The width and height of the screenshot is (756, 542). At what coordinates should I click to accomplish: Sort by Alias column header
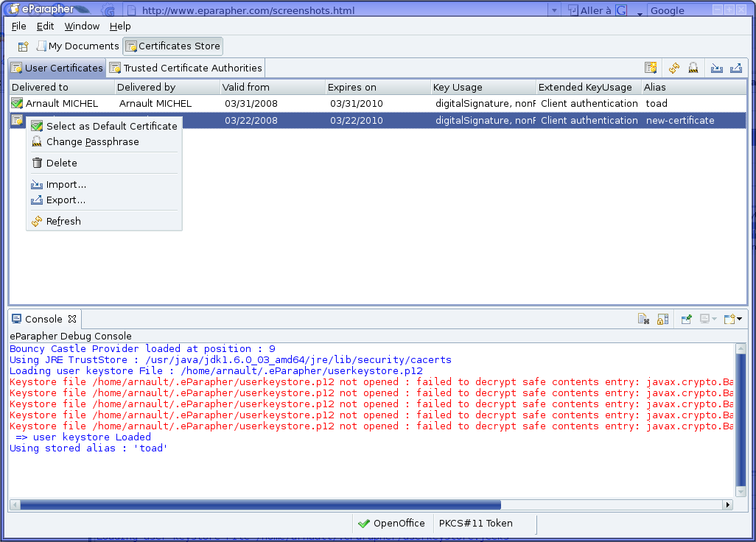click(694, 87)
